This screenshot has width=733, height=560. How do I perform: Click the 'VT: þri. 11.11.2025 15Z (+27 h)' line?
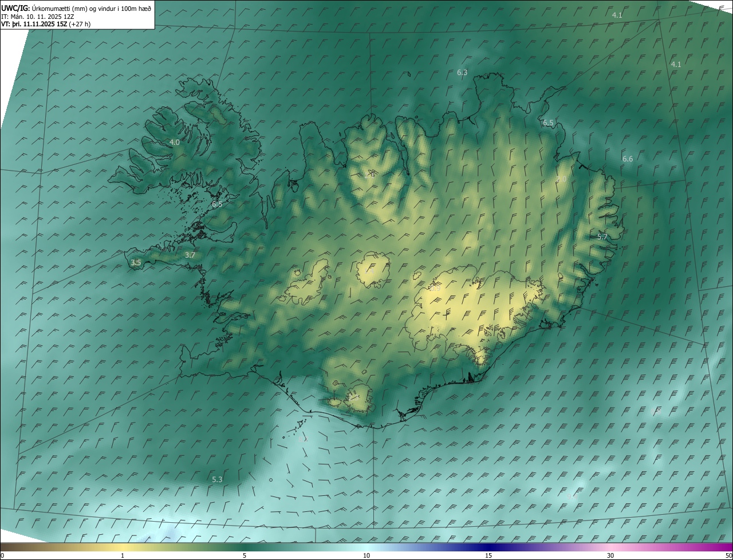(46, 24)
